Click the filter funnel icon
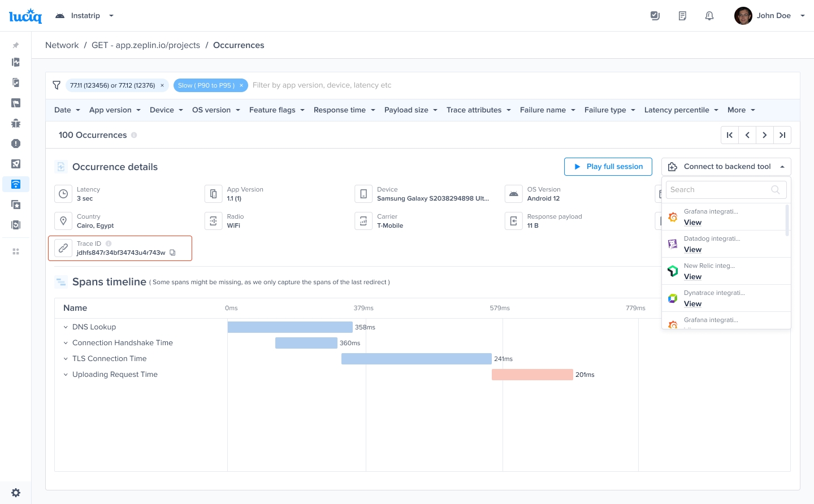 point(57,85)
